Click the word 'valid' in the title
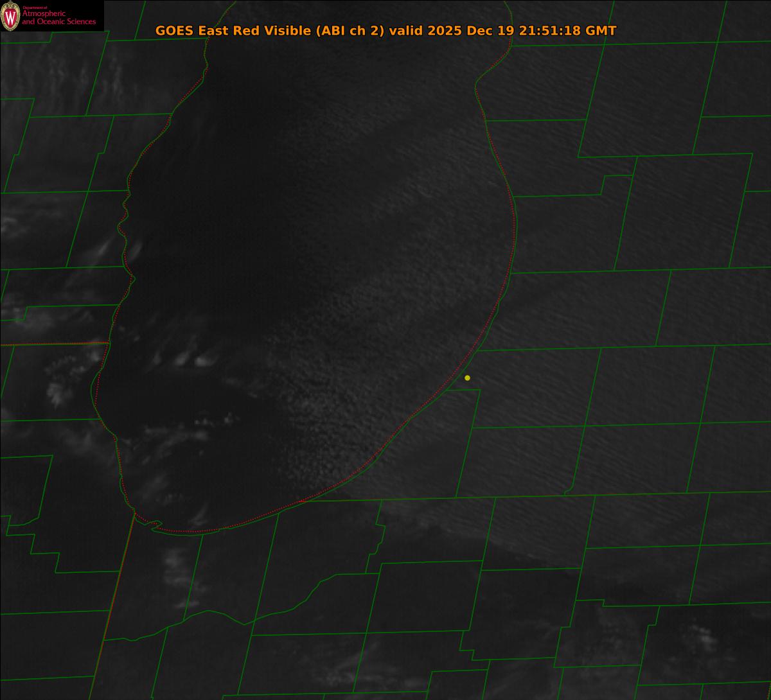This screenshot has width=771, height=700. [406, 31]
